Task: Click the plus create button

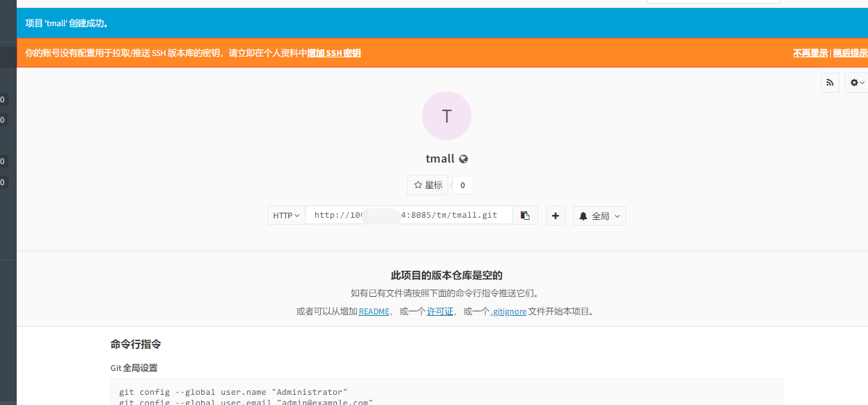Action: (x=556, y=216)
